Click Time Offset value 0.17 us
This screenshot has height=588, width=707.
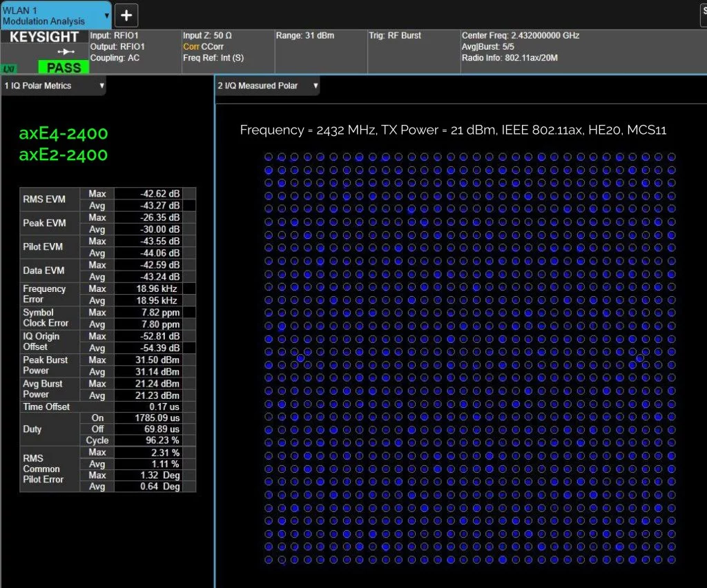click(148, 407)
